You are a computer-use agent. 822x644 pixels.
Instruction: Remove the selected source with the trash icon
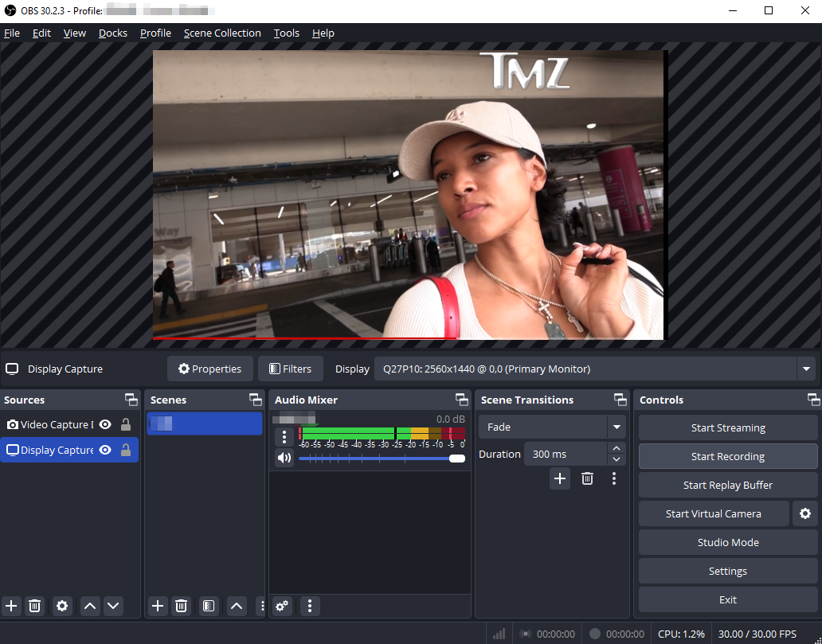click(x=34, y=606)
